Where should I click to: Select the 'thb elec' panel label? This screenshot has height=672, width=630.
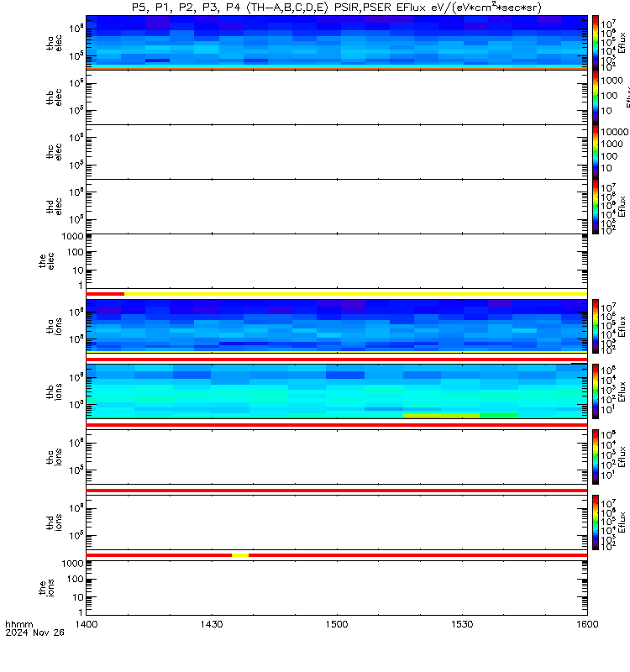54,97
